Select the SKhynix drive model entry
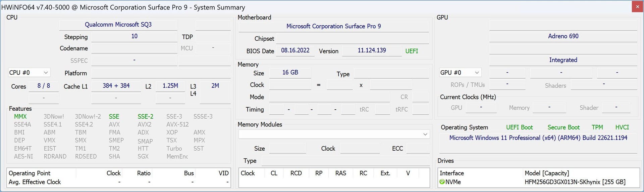 tap(575, 182)
